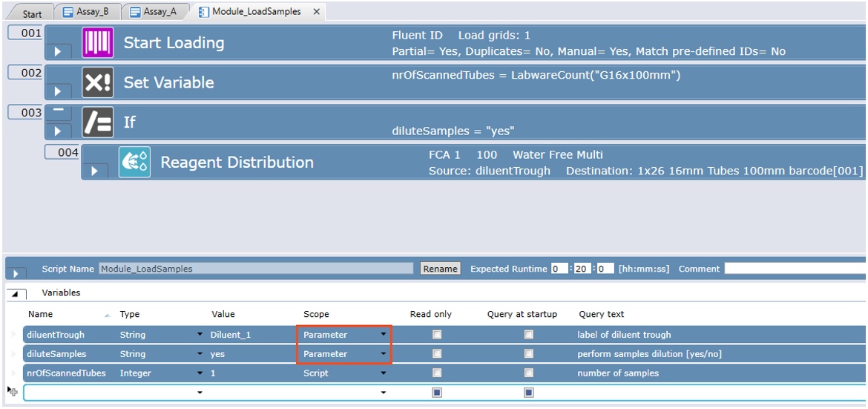The width and height of the screenshot is (868, 409).
Task: Open Scope dropdown for diluentTrough
Action: (384, 335)
